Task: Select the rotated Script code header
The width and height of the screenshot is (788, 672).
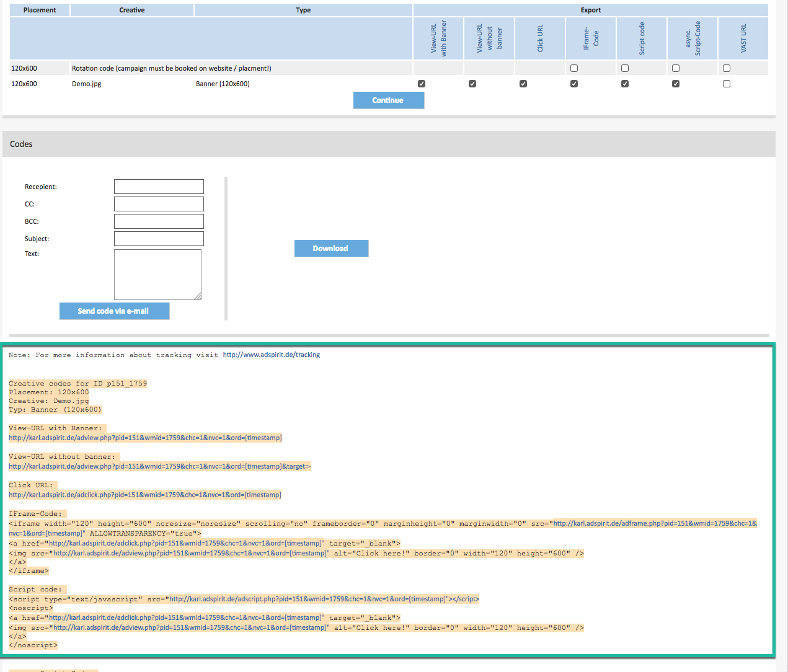Action: coord(642,38)
